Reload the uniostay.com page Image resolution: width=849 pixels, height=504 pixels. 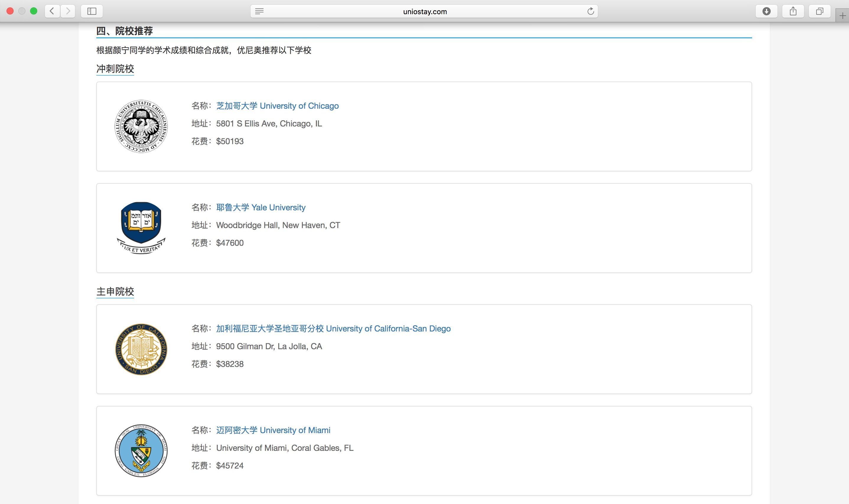(591, 11)
